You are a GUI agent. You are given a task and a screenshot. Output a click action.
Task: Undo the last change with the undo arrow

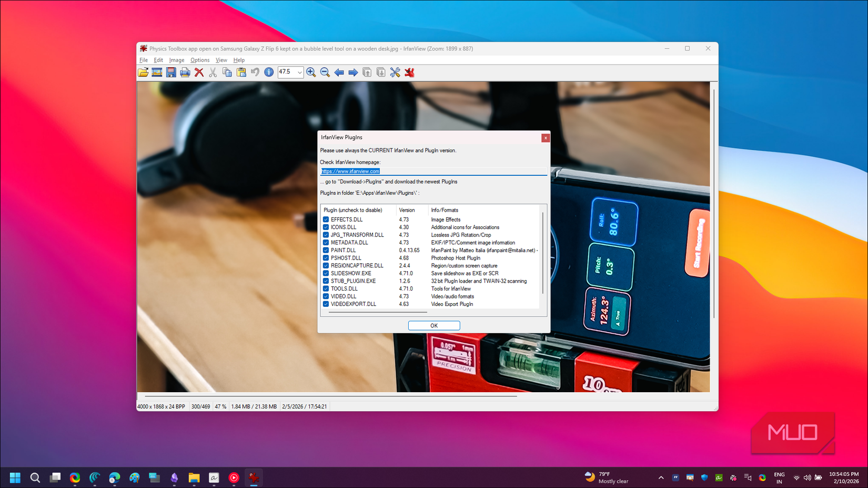coord(255,72)
